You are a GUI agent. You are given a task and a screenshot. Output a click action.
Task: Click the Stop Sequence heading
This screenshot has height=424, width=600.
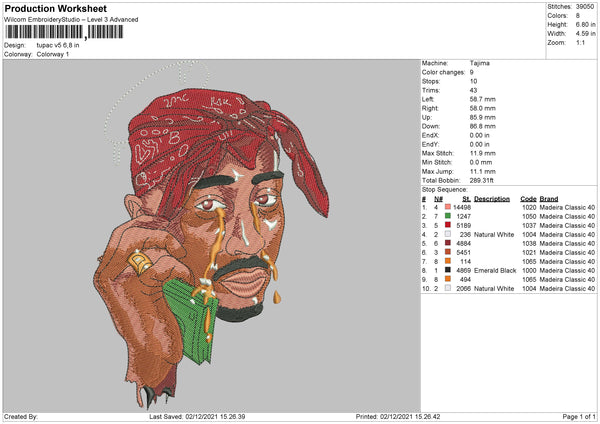click(445, 190)
